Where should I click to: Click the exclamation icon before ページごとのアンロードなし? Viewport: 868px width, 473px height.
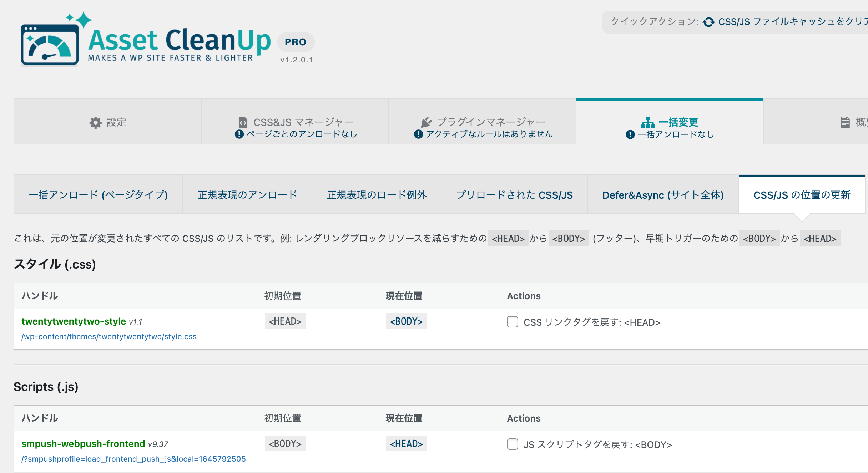(x=239, y=134)
